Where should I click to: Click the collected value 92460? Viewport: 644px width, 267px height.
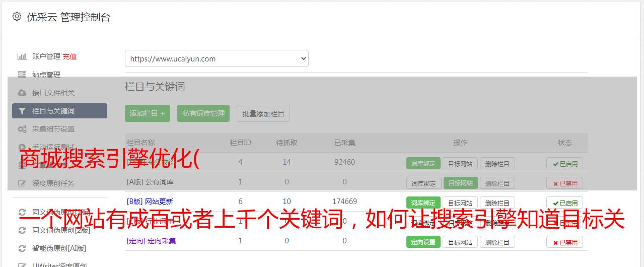click(344, 162)
